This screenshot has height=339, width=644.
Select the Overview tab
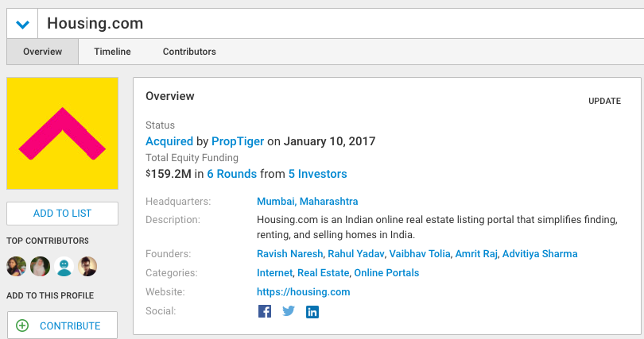(x=42, y=52)
